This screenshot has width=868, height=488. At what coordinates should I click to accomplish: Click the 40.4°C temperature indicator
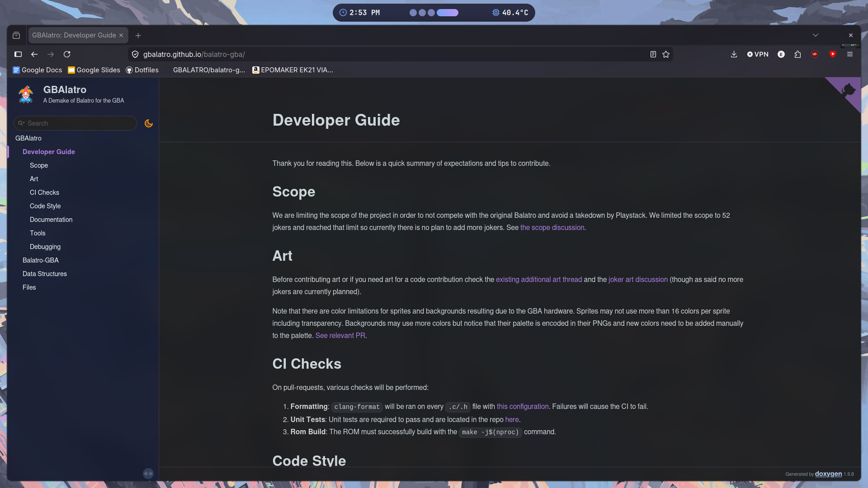[x=510, y=13]
